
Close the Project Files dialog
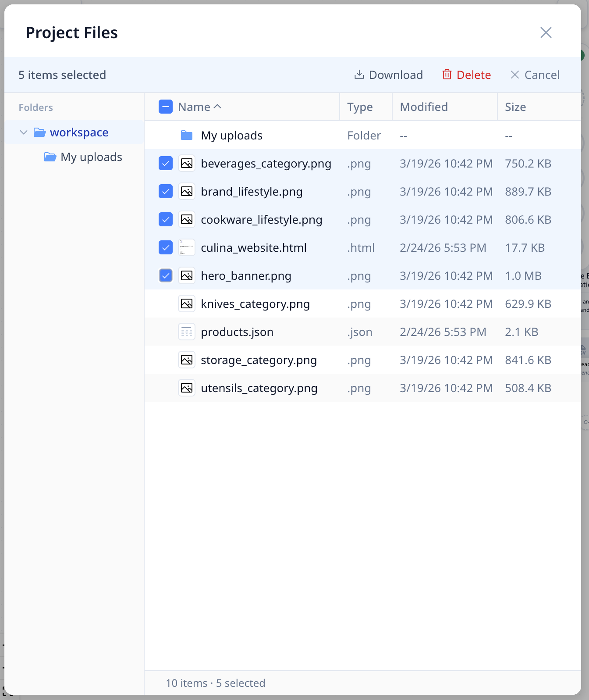pos(546,32)
